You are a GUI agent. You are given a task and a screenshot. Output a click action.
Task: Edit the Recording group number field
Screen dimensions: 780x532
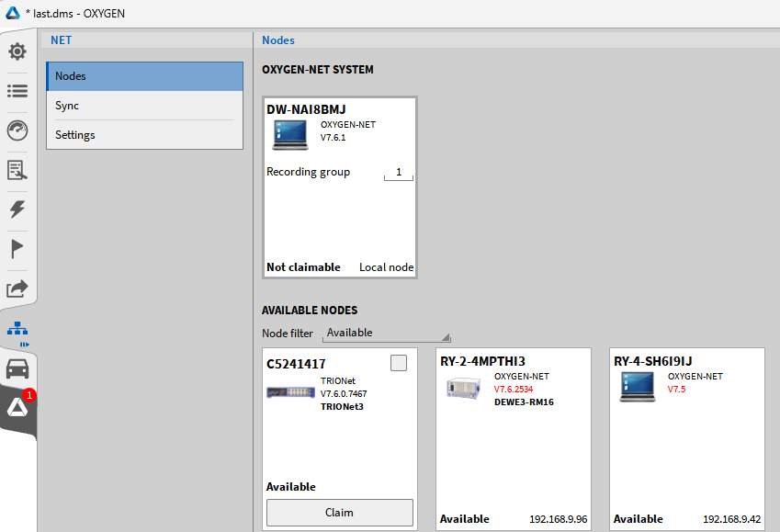(x=399, y=173)
